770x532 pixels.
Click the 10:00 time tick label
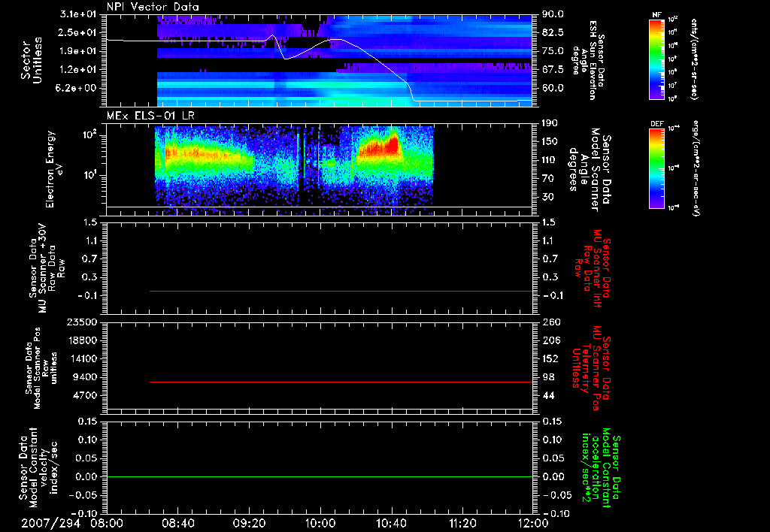pos(320,523)
